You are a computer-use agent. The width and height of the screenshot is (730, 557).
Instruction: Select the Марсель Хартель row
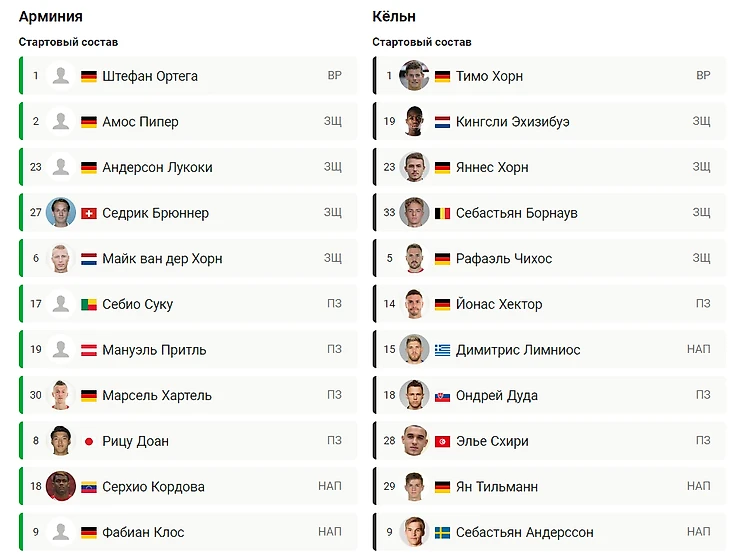(188, 395)
